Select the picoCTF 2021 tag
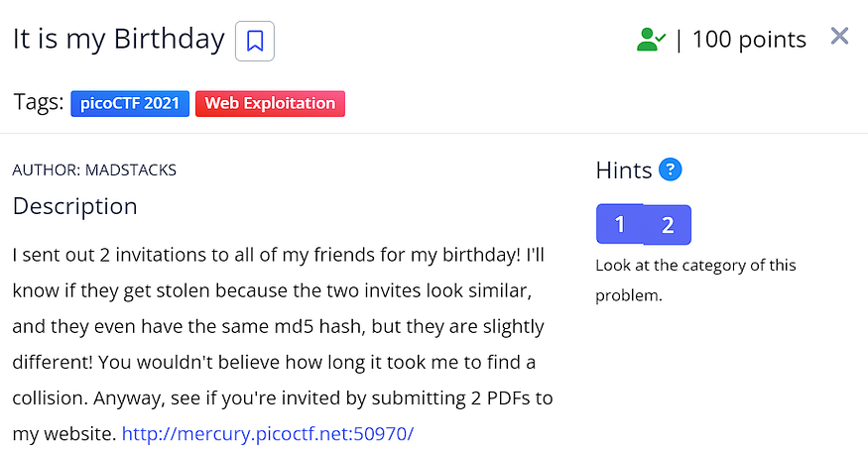This screenshot has height=450, width=868. (130, 103)
